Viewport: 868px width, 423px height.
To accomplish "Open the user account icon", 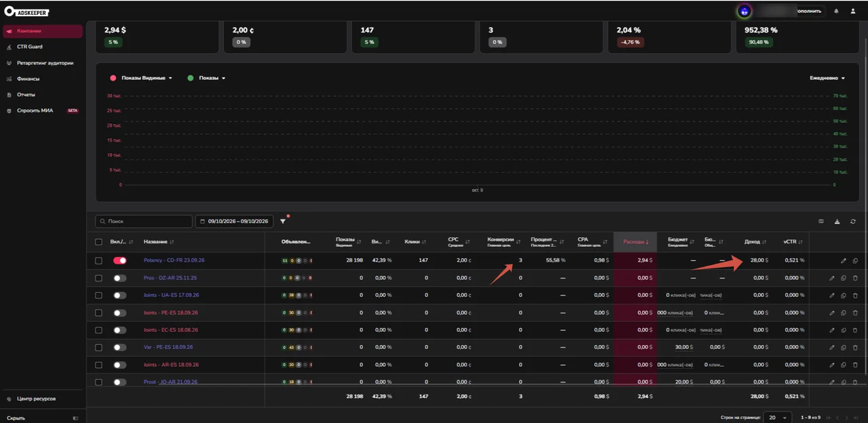I will coord(853,11).
